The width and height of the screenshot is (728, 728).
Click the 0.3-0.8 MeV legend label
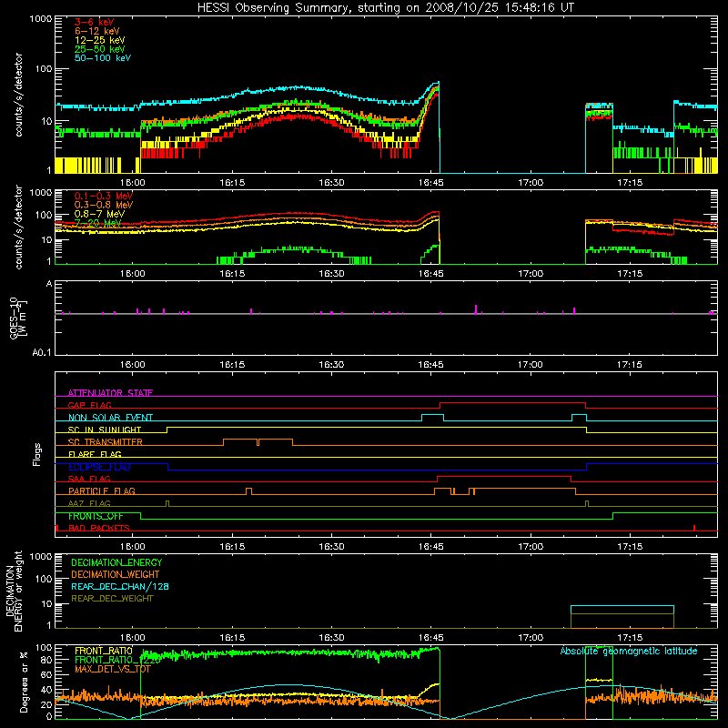(x=104, y=205)
